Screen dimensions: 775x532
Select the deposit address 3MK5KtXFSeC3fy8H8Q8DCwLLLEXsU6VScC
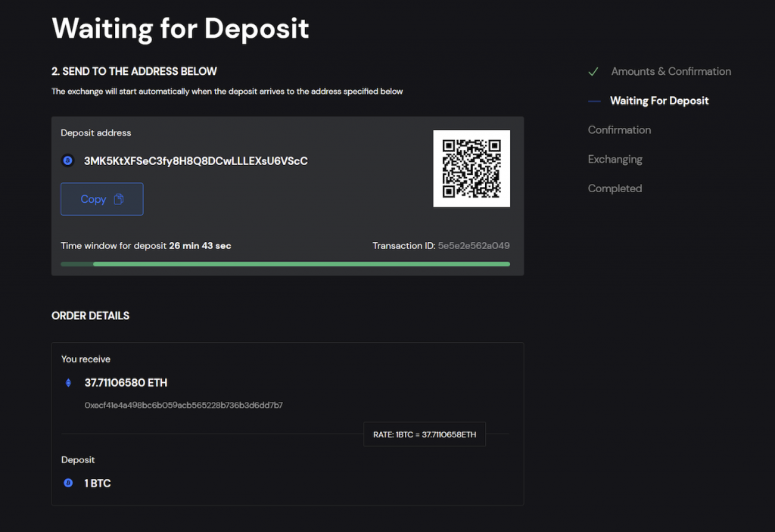click(196, 161)
